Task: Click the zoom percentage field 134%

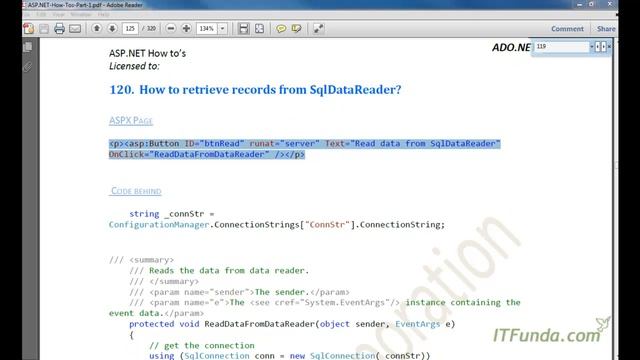Action: pyautogui.click(x=207, y=29)
